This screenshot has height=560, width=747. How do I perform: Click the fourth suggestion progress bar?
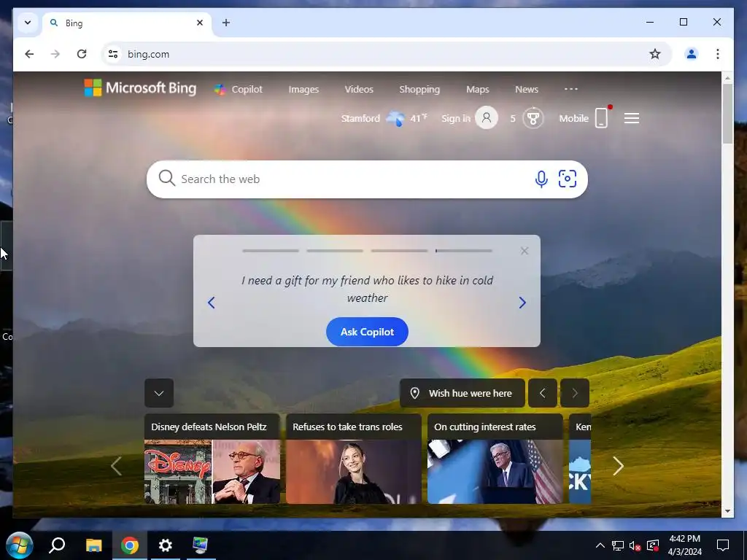(463, 251)
